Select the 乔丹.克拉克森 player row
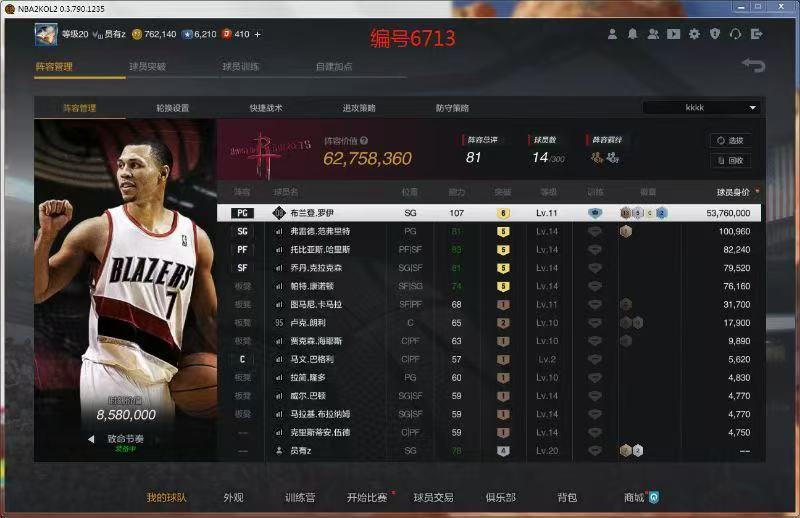The height and width of the screenshot is (518, 800). tap(489, 268)
